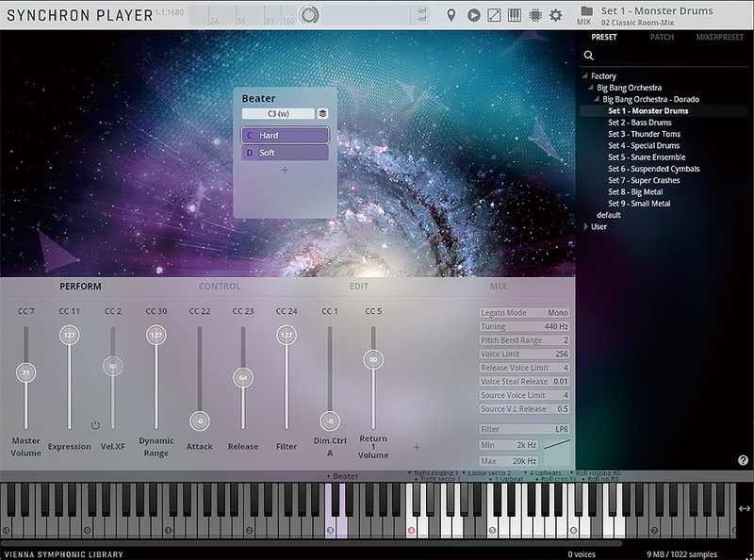This screenshot has width=754, height=560.
Task: Click the play button icon in top toolbar
Action: coord(474,15)
